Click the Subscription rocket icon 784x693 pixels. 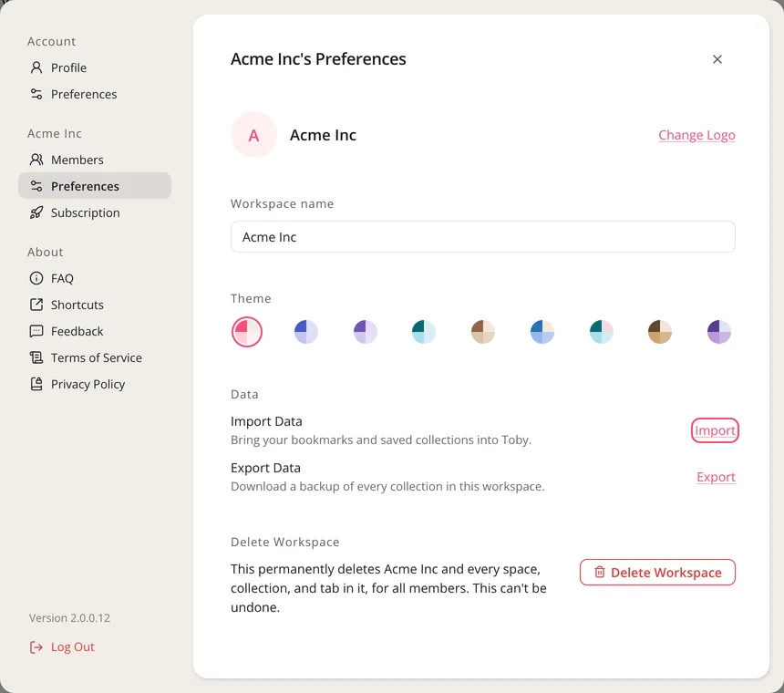36,212
